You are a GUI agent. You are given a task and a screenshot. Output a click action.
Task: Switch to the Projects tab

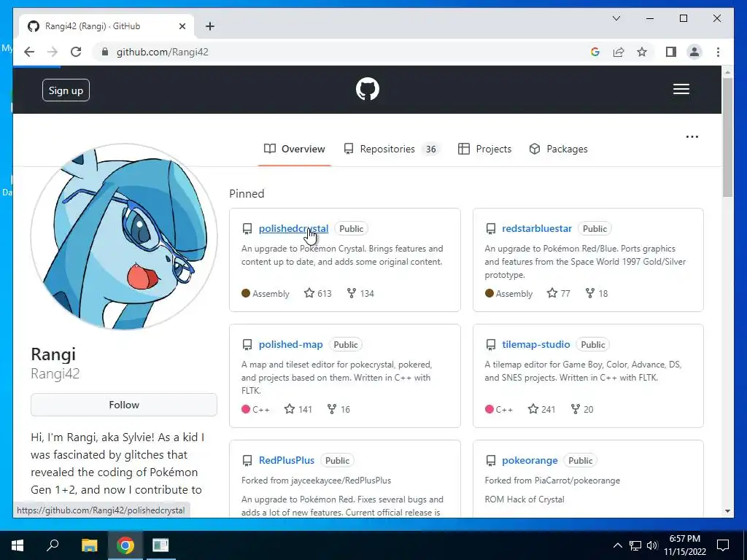click(484, 149)
